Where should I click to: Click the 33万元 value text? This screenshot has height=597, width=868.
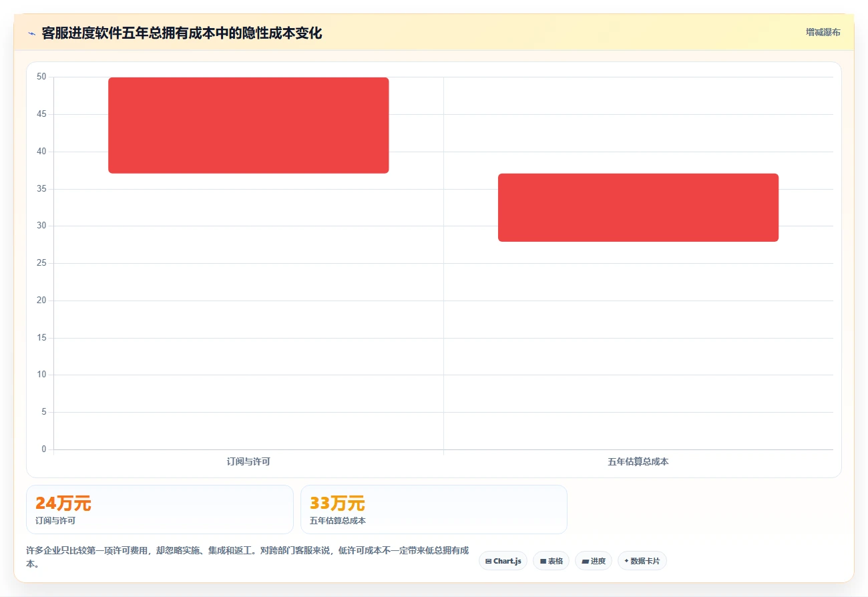coord(337,503)
